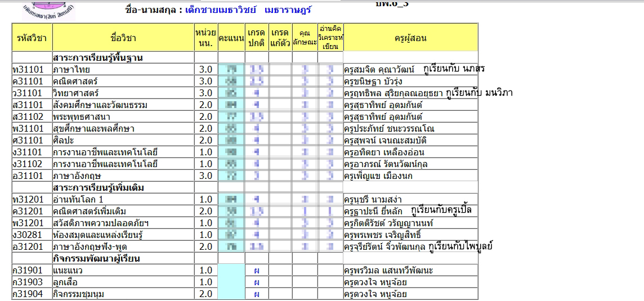Click teacher ครูขนิษฐา บัวรุ่ง
The height and width of the screenshot is (301, 644).
[x=373, y=82]
